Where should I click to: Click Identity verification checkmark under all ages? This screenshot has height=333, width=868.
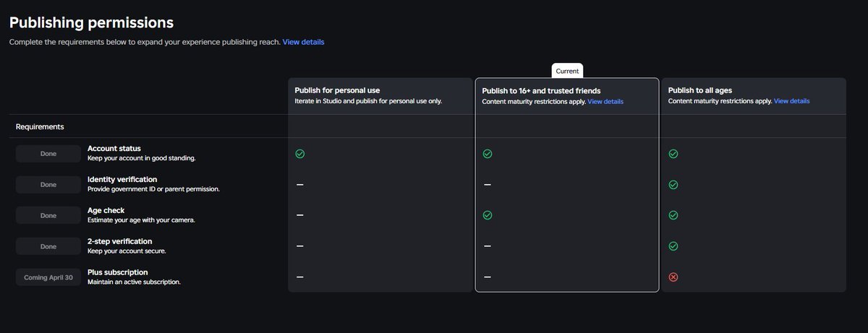pos(673,185)
